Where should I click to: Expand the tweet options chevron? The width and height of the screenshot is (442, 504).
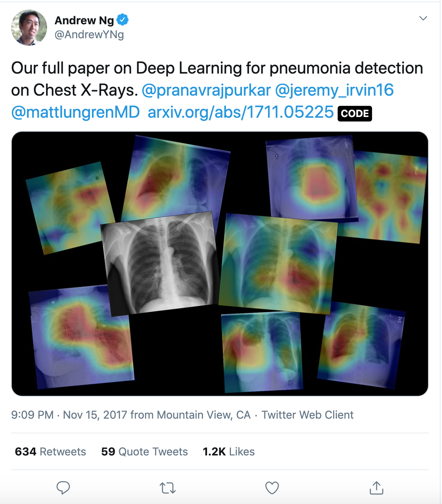point(423,18)
